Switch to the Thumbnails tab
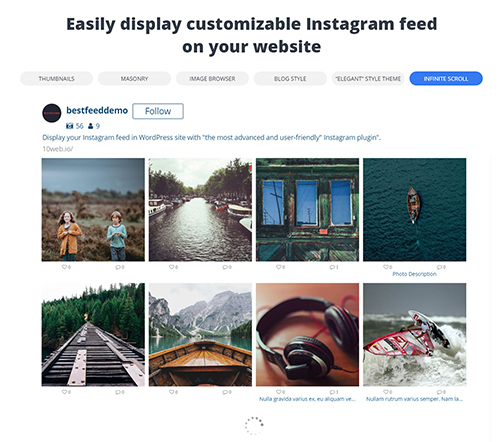The image size is (500, 442). pos(57,79)
